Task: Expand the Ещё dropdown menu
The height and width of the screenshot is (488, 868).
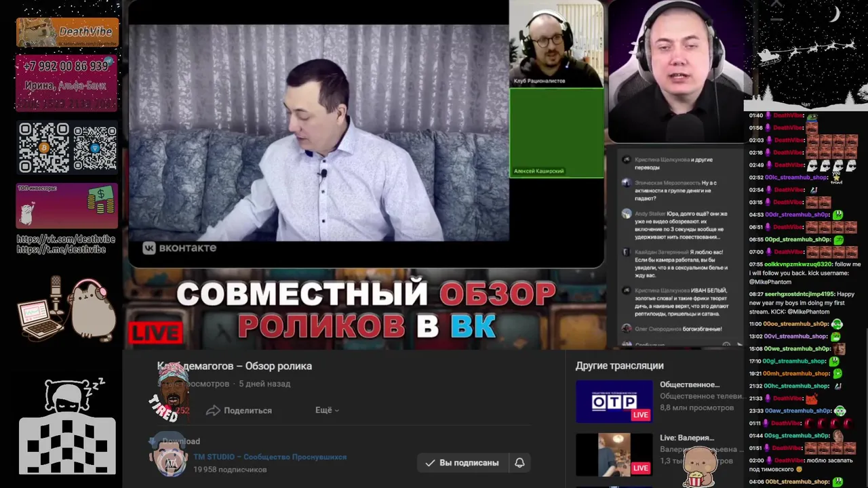Action: click(327, 410)
